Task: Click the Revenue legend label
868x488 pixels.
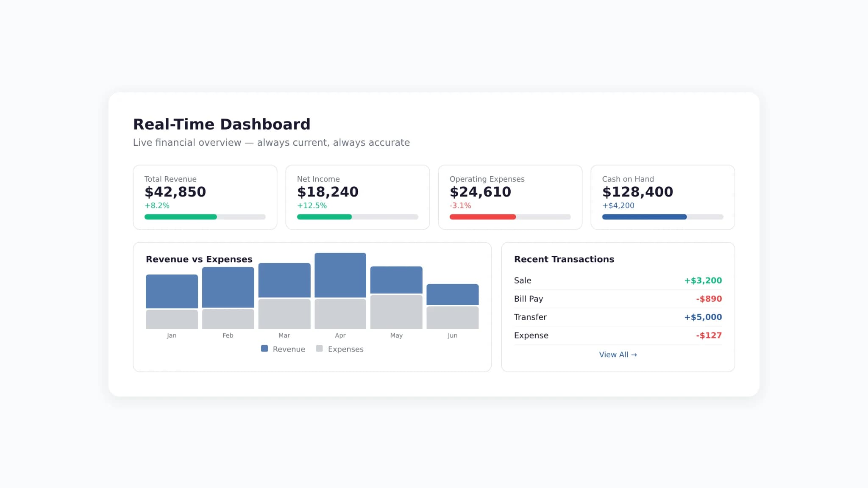Action: click(x=289, y=349)
